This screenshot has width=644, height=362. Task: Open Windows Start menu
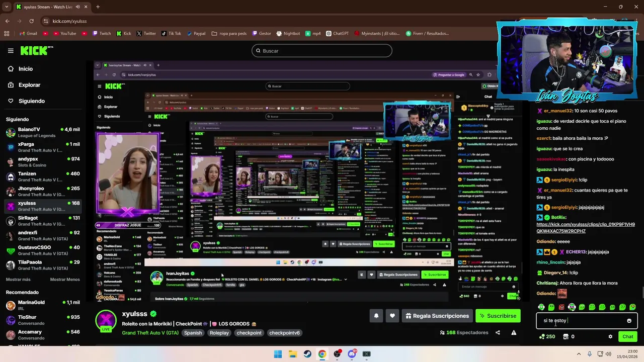tap(278, 354)
